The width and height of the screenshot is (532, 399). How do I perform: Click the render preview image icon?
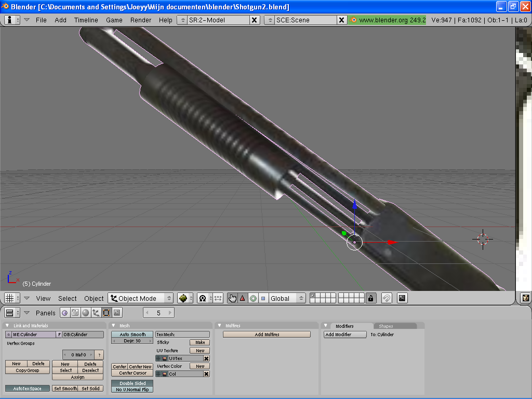pyautogui.click(x=402, y=298)
